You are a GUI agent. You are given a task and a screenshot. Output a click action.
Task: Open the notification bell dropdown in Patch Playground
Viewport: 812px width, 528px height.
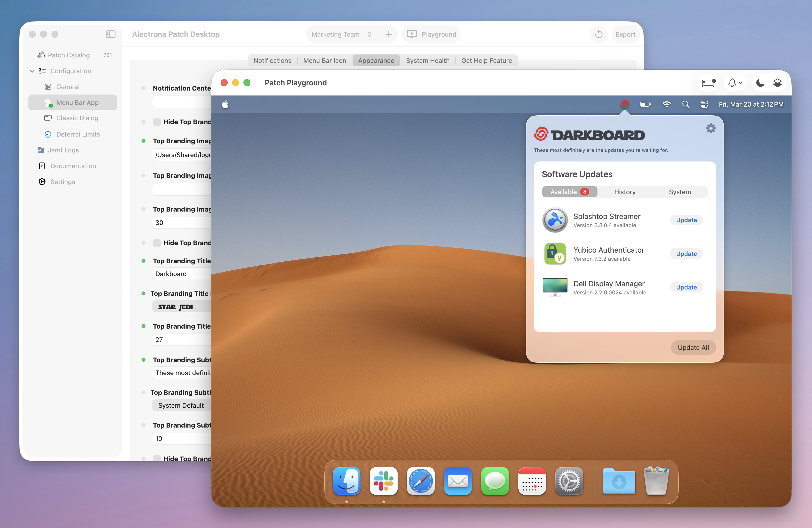[735, 83]
